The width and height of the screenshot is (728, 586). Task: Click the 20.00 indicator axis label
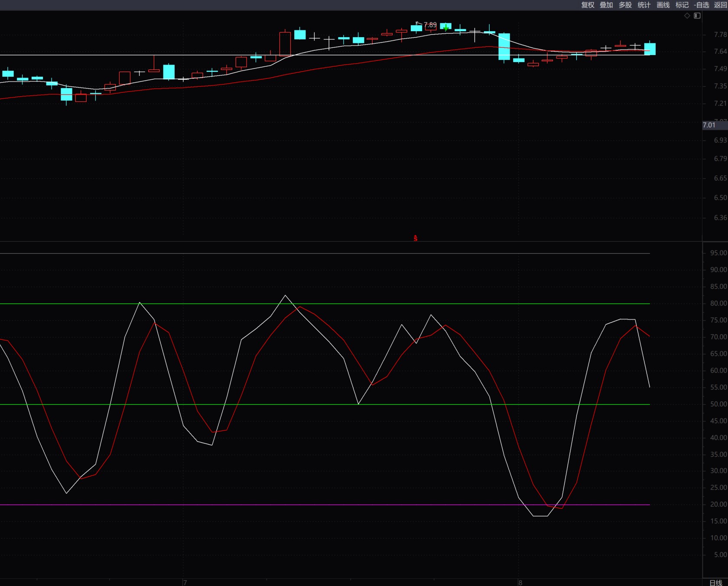click(718, 505)
